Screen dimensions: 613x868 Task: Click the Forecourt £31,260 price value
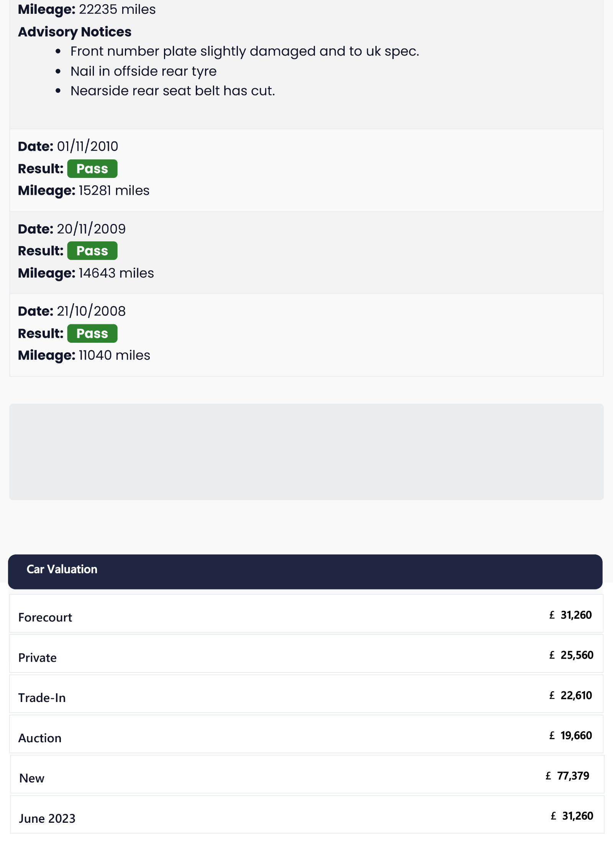pyautogui.click(x=570, y=615)
